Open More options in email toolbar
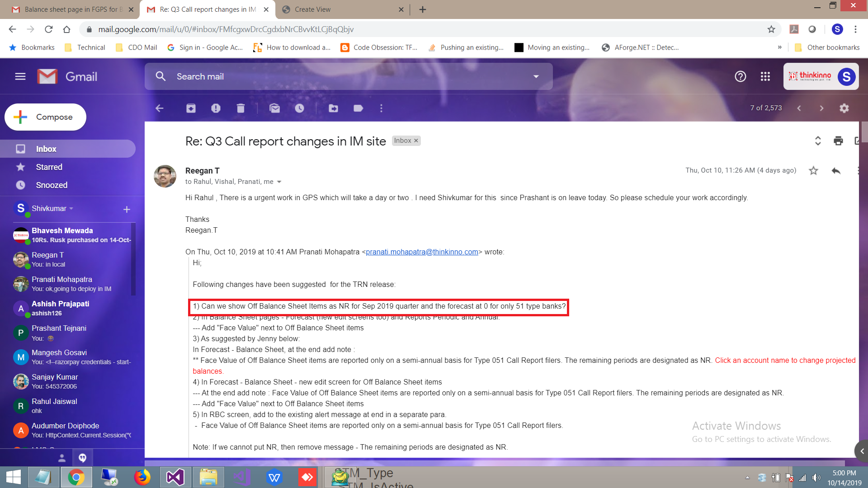This screenshot has height=488, width=868. tap(381, 108)
